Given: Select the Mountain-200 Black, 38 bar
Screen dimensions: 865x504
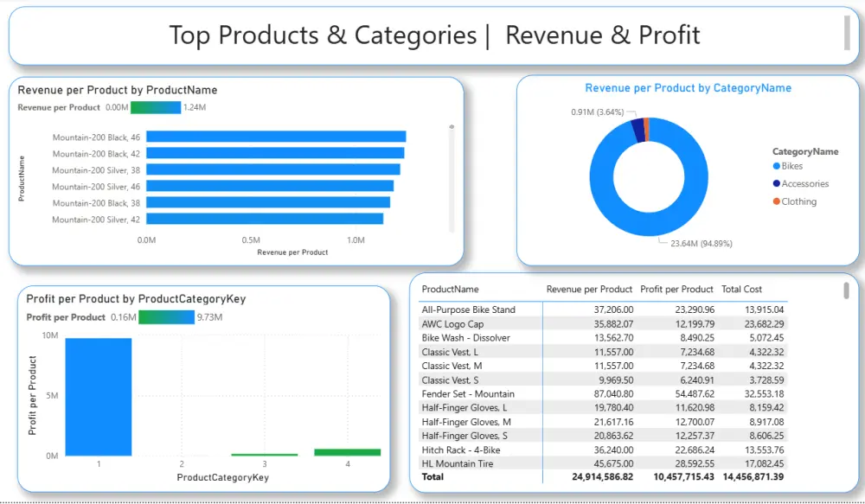Looking at the screenshot, I should (268, 202).
